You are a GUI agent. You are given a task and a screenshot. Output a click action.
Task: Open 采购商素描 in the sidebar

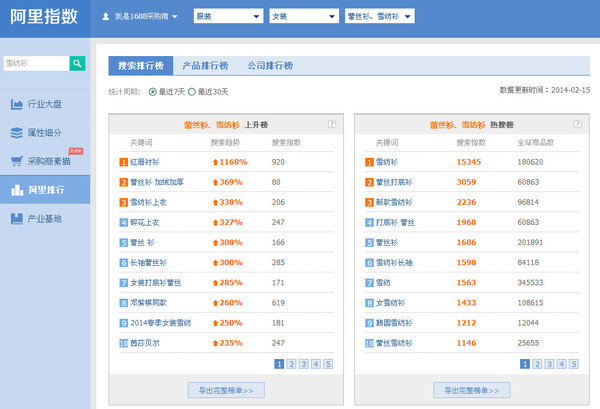(45, 161)
